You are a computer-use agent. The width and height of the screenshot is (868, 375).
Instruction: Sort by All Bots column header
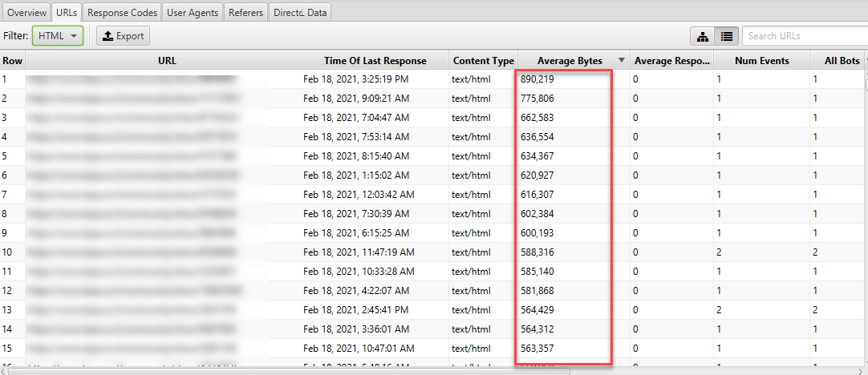pos(838,61)
